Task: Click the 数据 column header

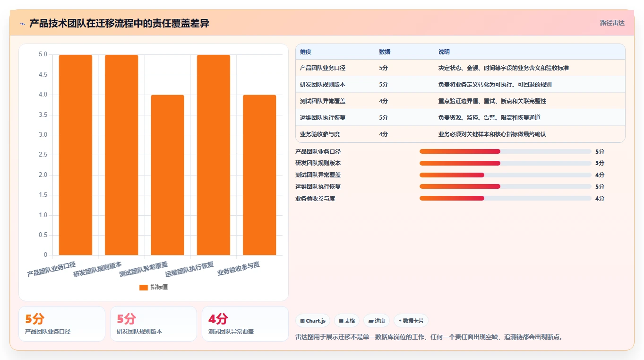Action: 385,52
